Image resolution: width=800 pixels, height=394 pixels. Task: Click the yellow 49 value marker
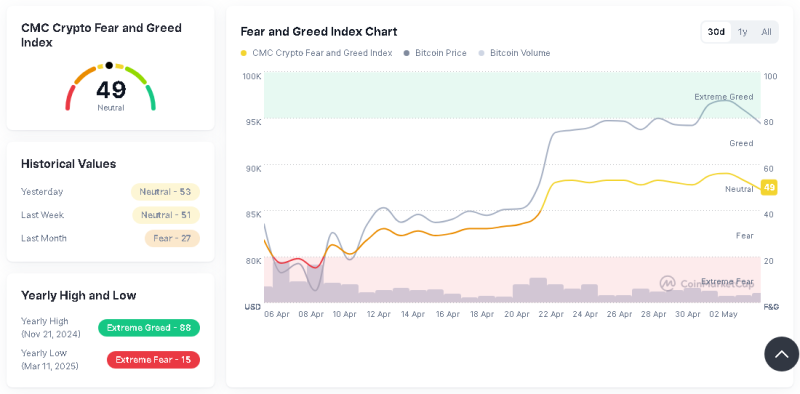[769, 188]
